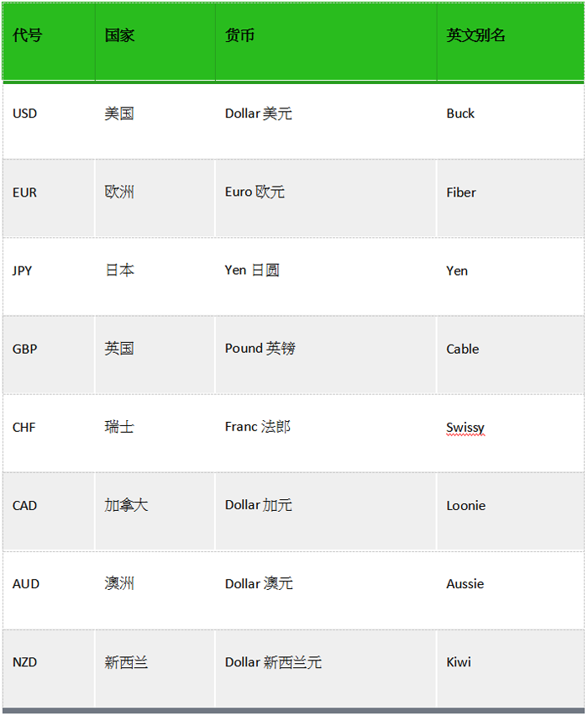Select the Pound 英镑 cell
This screenshot has height=716, width=588.
pos(260,349)
